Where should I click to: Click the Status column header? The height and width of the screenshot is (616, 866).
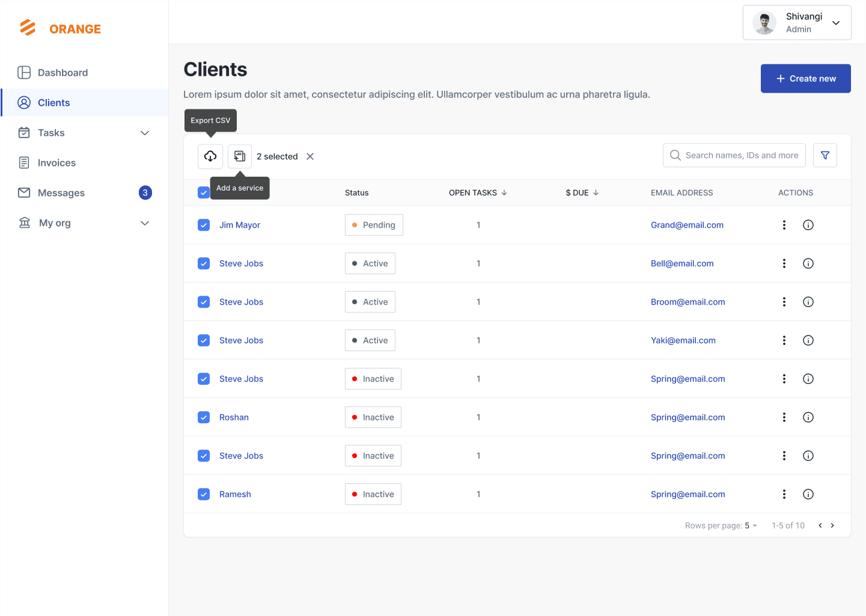pos(357,193)
